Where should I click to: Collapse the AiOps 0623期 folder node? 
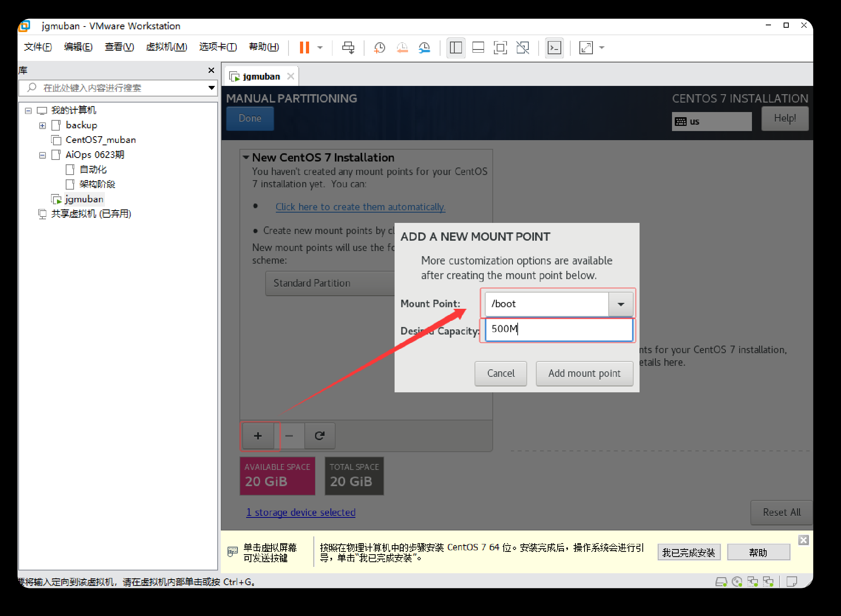[x=42, y=155]
